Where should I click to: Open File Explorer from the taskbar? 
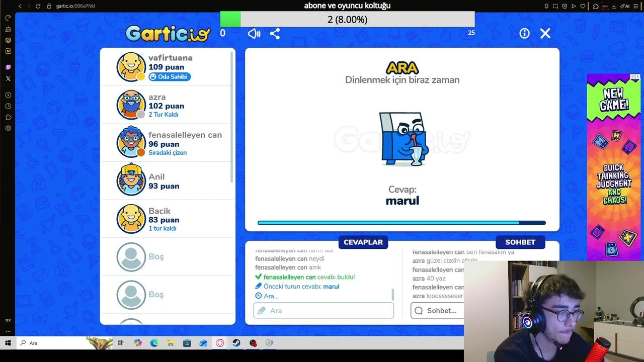point(171,343)
